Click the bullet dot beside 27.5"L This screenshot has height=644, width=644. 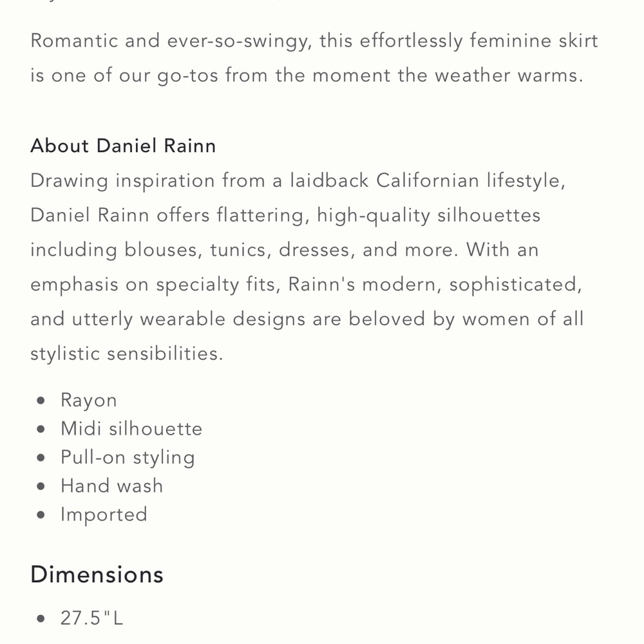click(42, 619)
